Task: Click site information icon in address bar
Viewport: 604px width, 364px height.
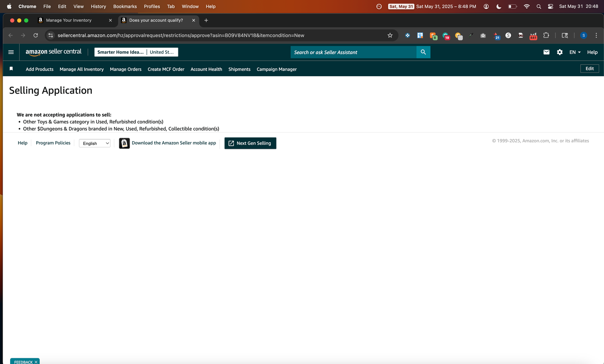Action: pos(51,35)
